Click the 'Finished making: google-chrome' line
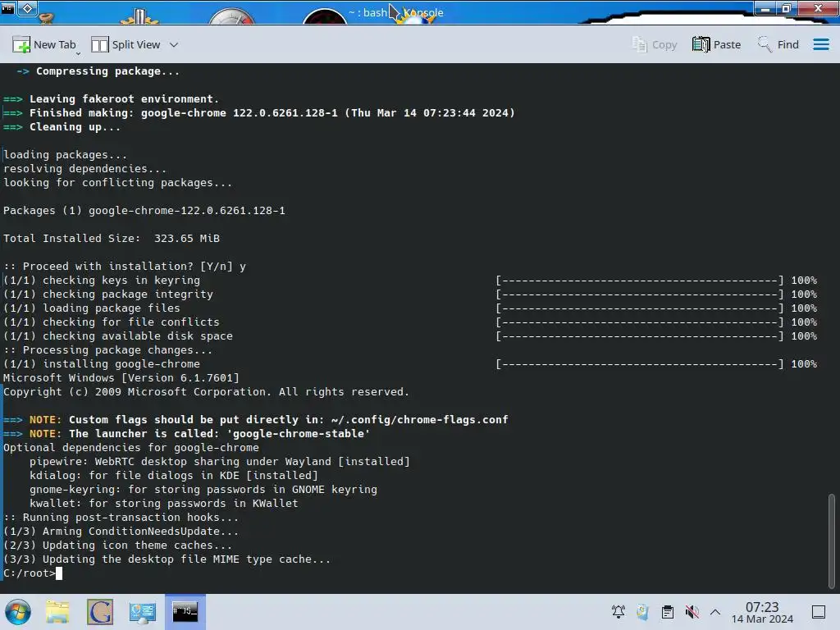 [258, 113]
